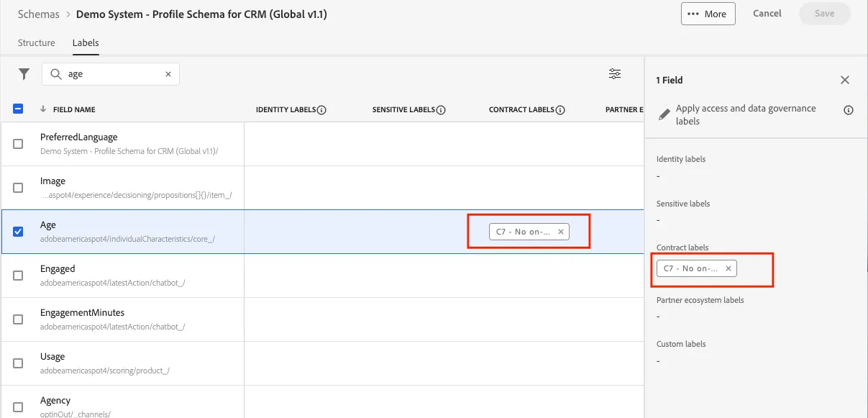Image resolution: width=868 pixels, height=418 pixels.
Task: Close the 1 Field side panel
Action: pos(845,80)
